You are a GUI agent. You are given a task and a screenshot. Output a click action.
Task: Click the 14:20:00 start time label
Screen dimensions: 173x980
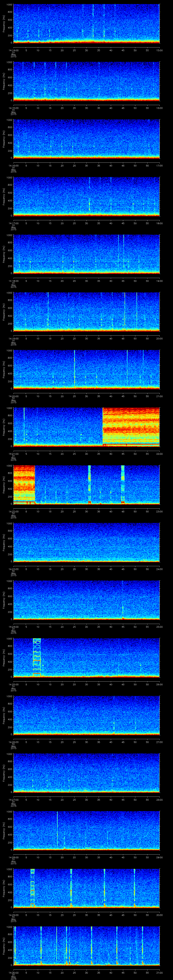click(x=13, y=396)
